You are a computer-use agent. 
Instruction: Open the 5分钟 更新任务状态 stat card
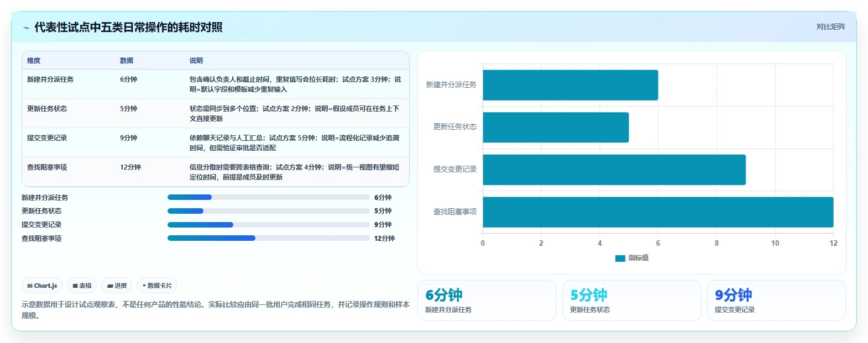click(632, 300)
